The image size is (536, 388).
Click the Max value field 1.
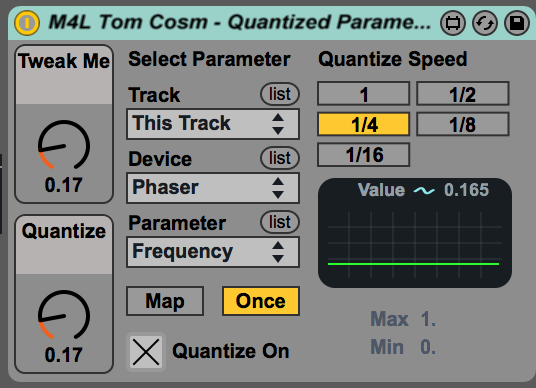pyautogui.click(x=428, y=319)
